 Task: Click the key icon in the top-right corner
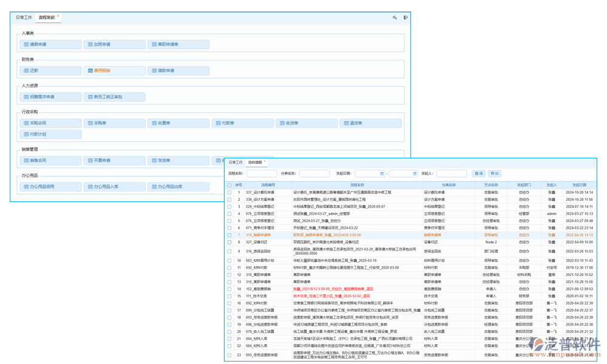(395, 18)
